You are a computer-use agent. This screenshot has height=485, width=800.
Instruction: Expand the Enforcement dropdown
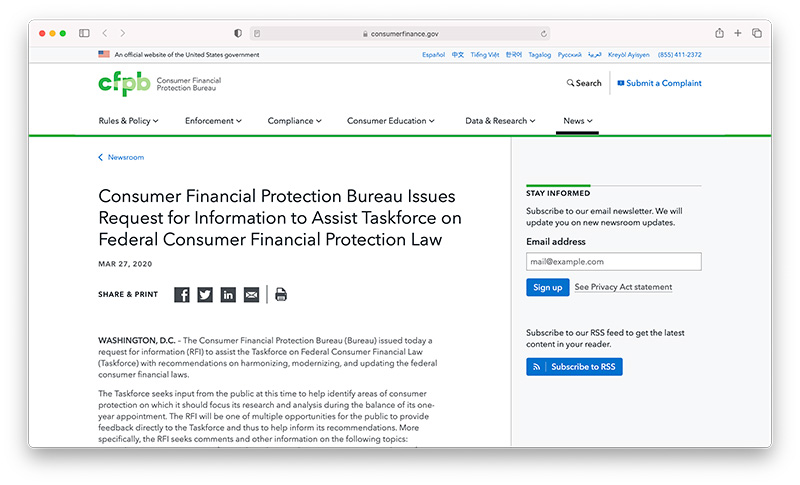213,121
